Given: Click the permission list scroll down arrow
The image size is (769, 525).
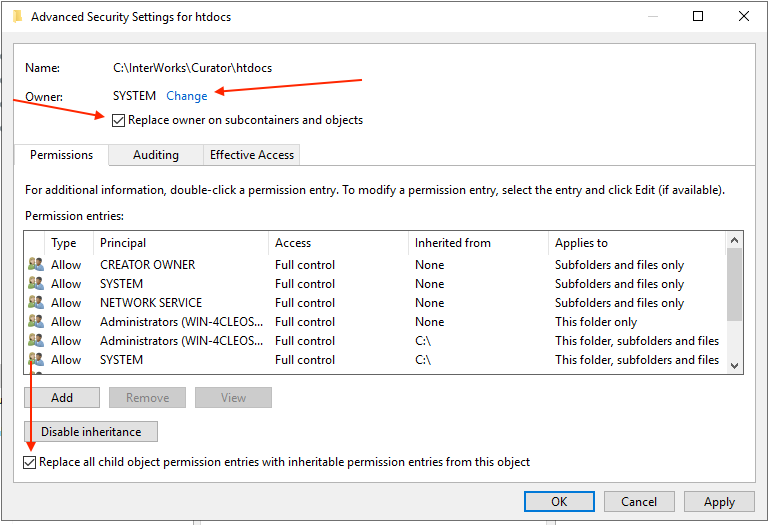Looking at the screenshot, I should (734, 366).
